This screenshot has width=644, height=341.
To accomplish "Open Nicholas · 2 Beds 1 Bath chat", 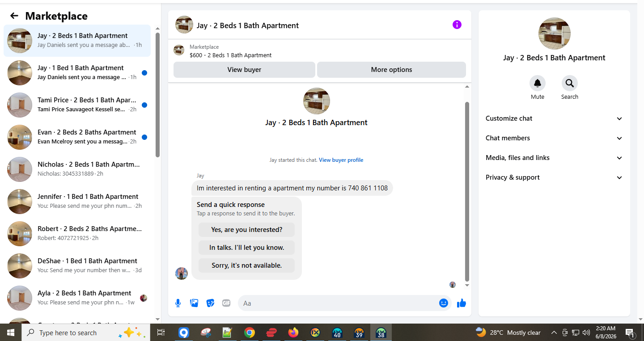I will tap(77, 169).
